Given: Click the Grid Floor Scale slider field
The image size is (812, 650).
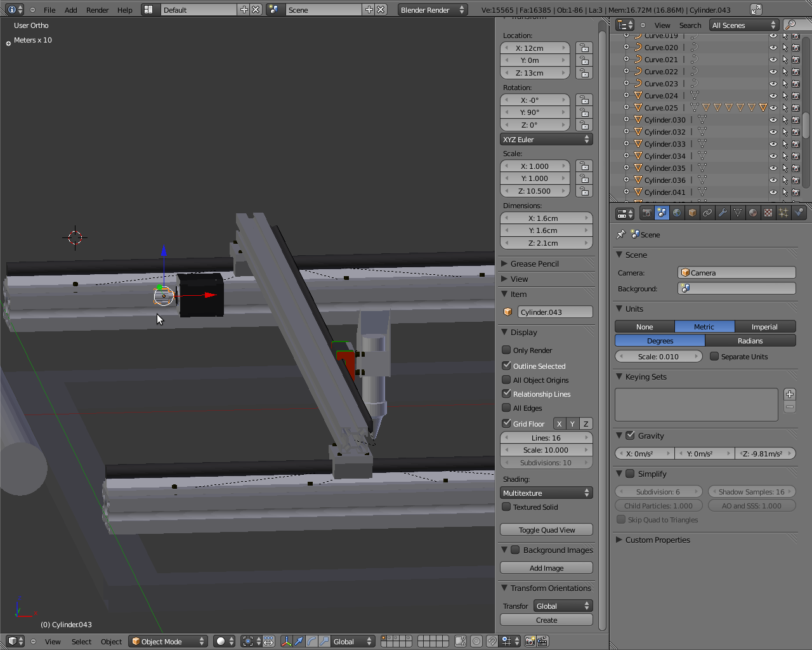Looking at the screenshot, I should coord(546,450).
